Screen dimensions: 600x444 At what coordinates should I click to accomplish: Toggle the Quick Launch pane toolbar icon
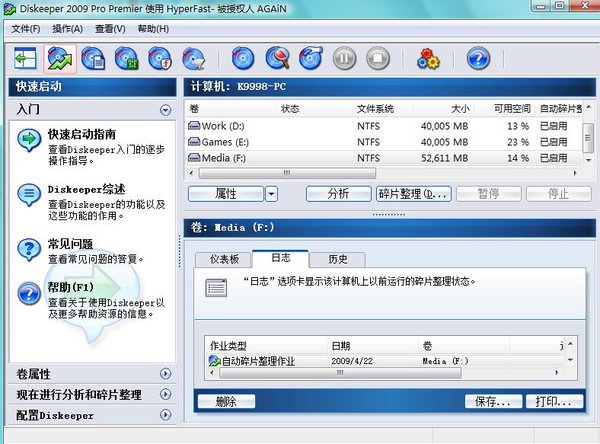pos(25,59)
